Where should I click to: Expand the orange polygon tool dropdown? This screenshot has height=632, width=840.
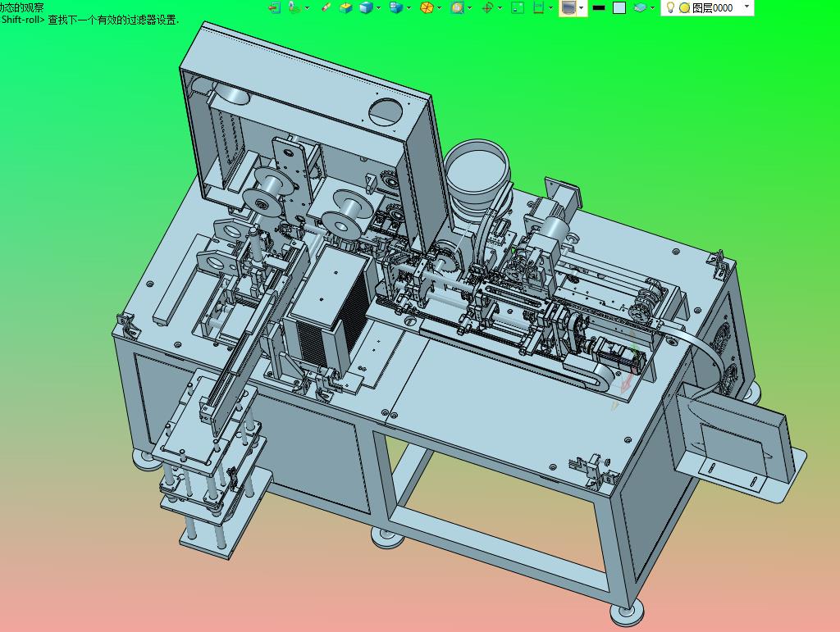(440, 7)
